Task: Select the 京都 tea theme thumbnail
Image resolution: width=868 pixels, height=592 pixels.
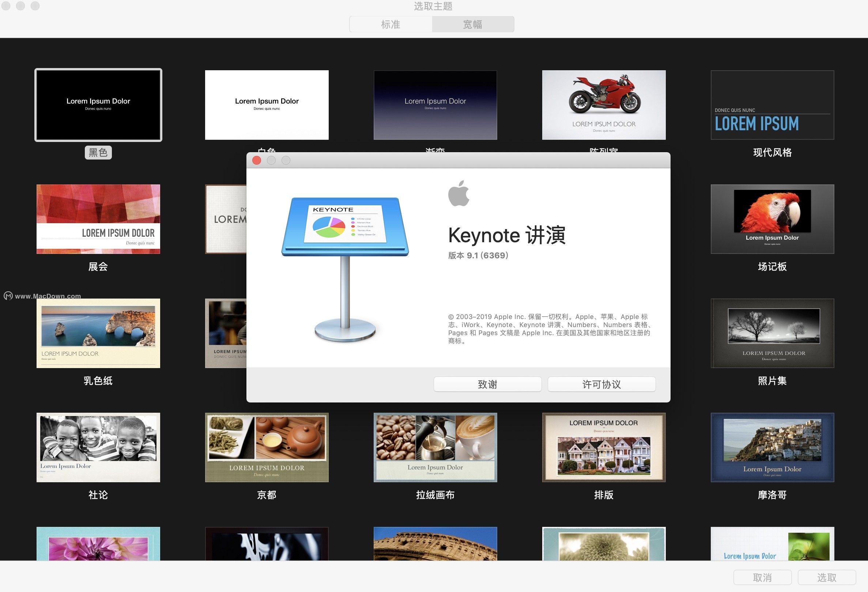Action: 267,447
